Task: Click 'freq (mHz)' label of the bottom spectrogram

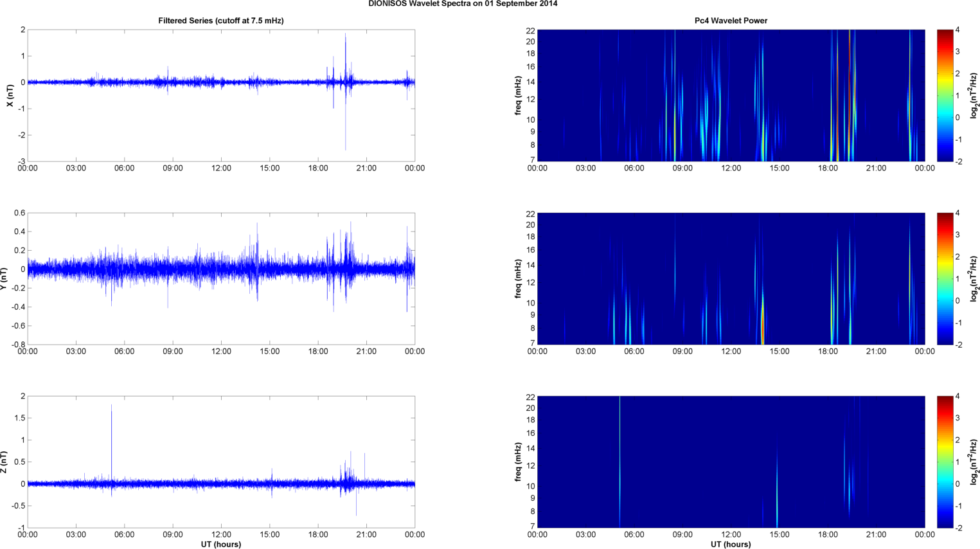Action: tap(518, 462)
